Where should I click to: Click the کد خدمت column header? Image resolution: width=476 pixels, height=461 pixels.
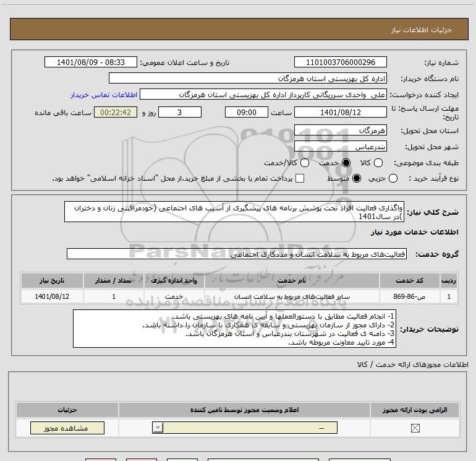coord(409,280)
